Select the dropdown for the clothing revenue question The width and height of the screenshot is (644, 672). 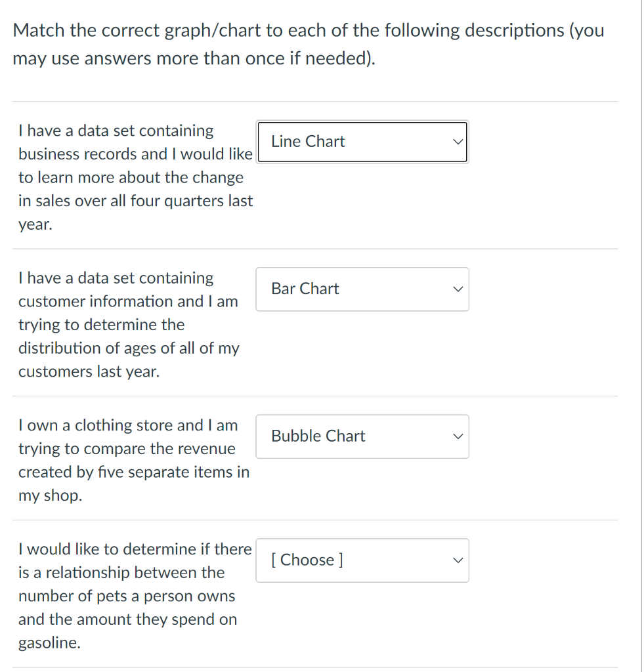[362, 436]
